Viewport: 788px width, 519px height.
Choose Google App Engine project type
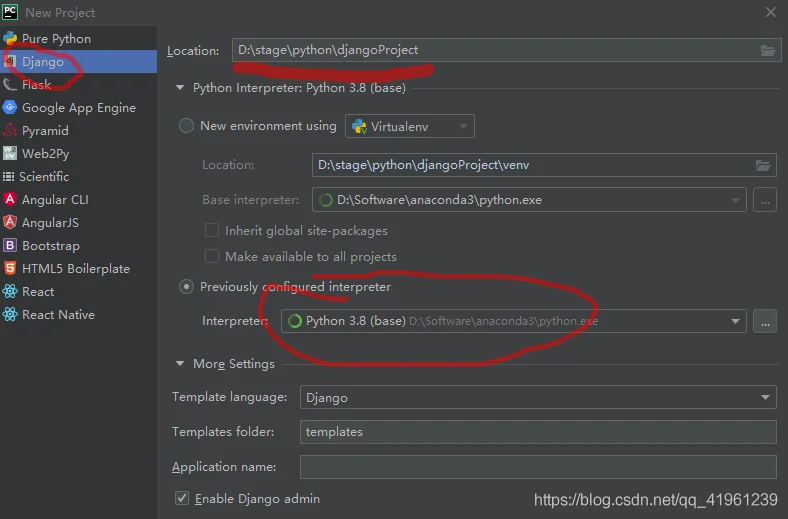coord(78,108)
